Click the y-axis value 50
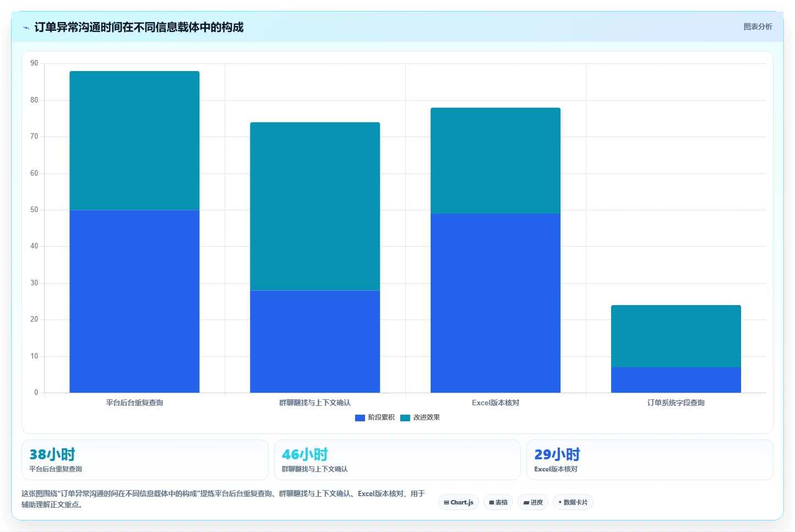 pyautogui.click(x=34, y=210)
